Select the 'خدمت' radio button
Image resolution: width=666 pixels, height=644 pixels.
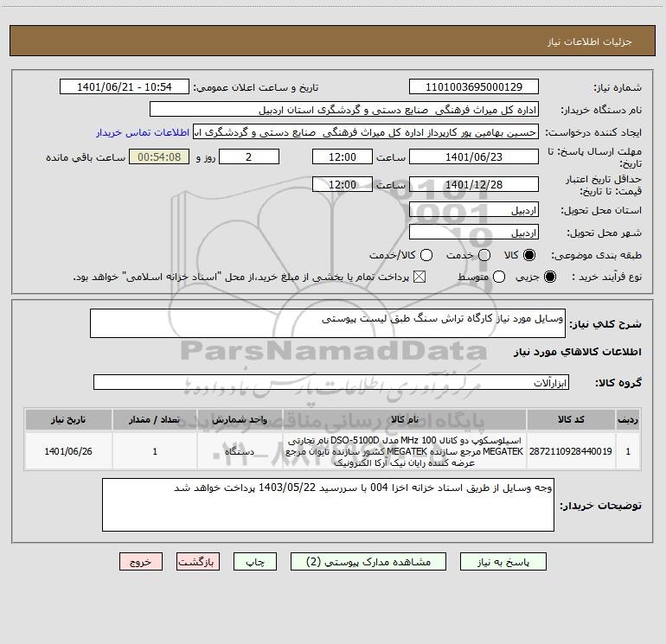(484, 255)
